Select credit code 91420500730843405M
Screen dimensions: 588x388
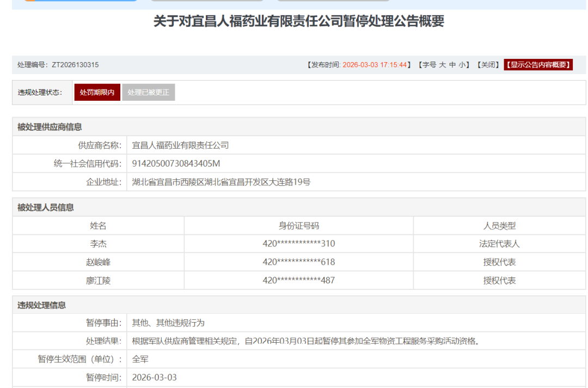point(176,163)
